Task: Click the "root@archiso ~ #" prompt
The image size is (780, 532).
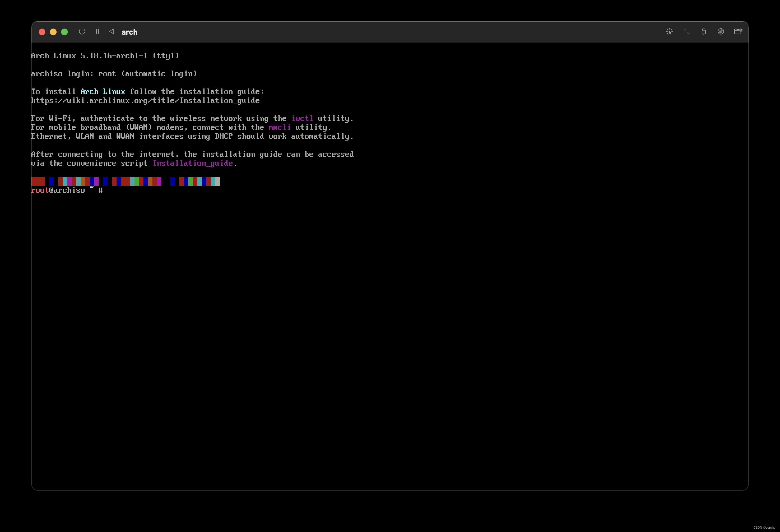Action: click(67, 190)
